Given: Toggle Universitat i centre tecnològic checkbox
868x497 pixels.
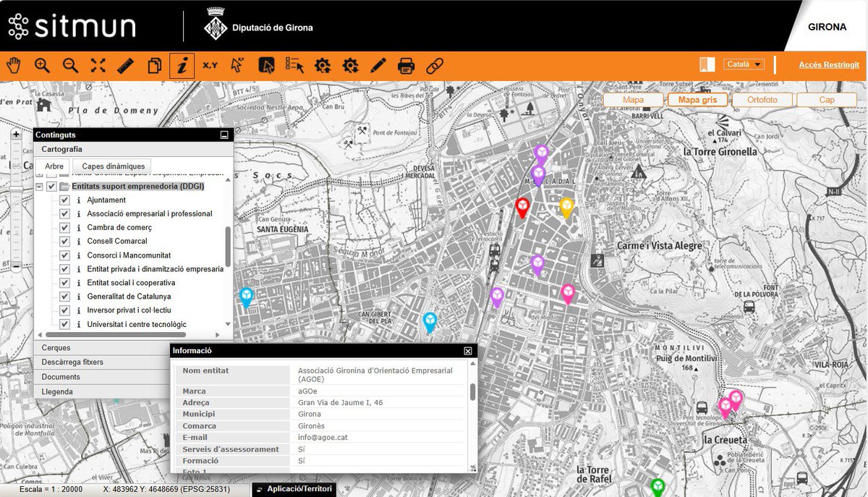Looking at the screenshot, I should (64, 324).
